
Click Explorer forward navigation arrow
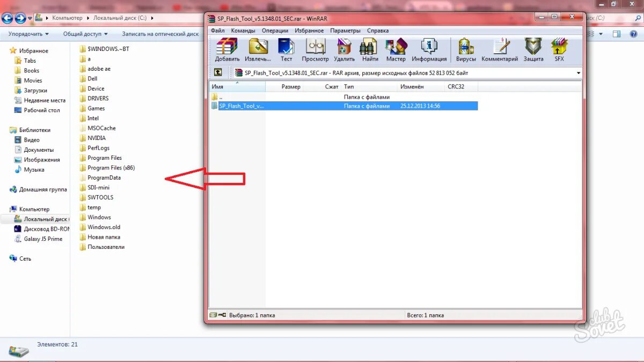point(20,18)
